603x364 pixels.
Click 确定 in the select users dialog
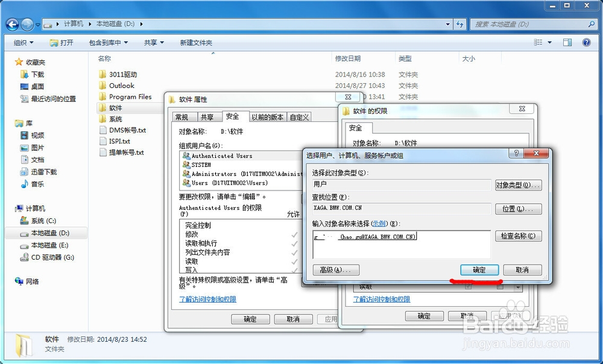(479, 270)
